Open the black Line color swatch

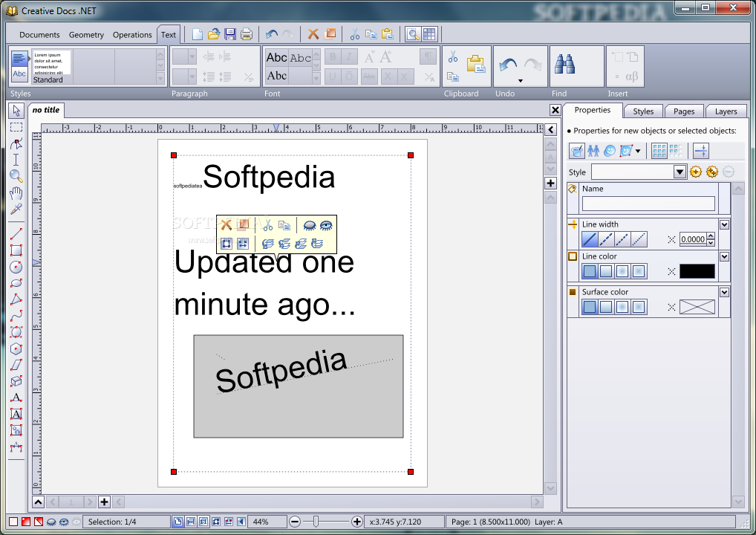pos(697,271)
